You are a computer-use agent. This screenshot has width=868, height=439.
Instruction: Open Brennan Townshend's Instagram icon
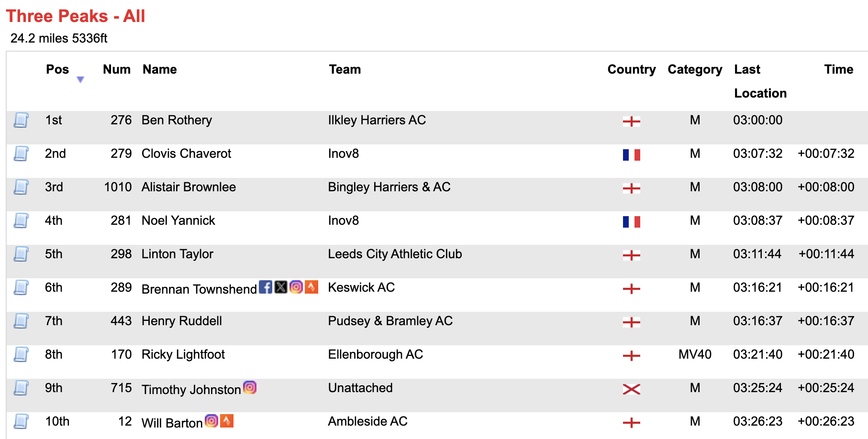(296, 287)
